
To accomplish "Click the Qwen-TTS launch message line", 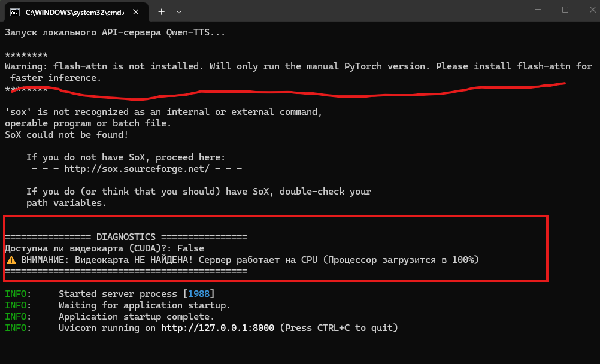I will tap(115, 32).
